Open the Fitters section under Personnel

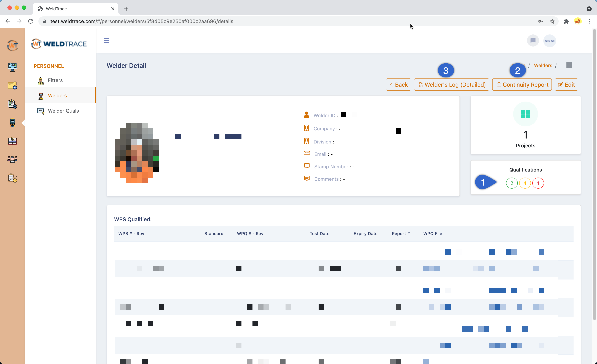point(55,80)
